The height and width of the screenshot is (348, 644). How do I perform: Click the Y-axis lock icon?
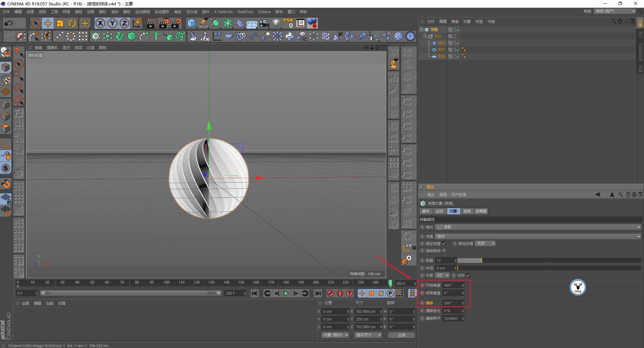tap(112, 23)
